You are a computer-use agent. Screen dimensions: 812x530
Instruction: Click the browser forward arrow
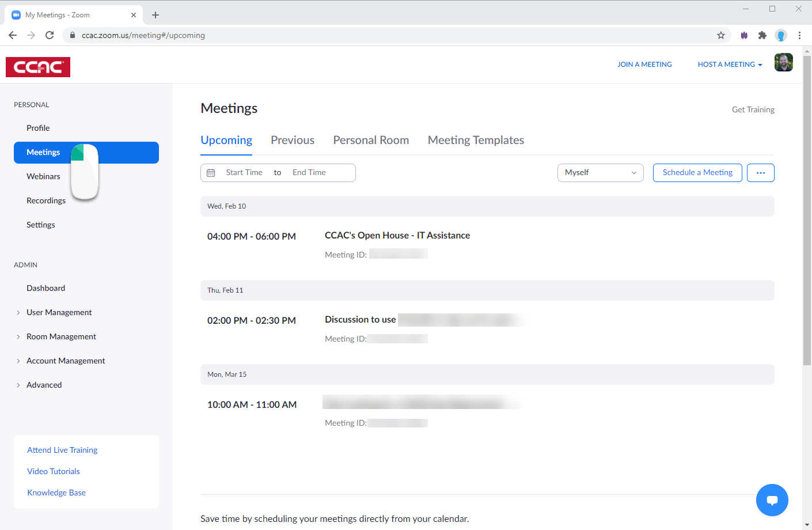(x=31, y=35)
